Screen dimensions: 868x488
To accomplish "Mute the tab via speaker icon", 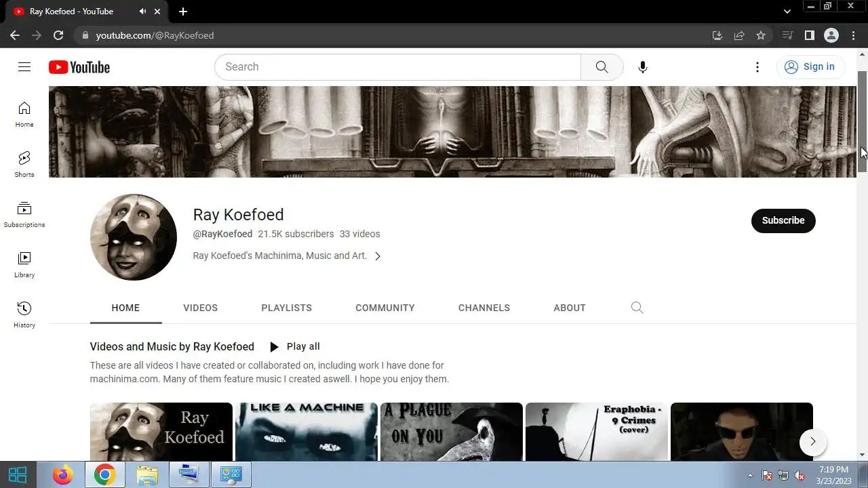I will click(x=142, y=12).
